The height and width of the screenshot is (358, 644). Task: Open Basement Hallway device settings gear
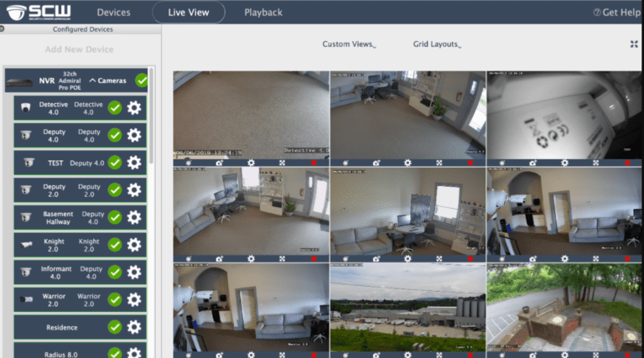pyautogui.click(x=134, y=217)
